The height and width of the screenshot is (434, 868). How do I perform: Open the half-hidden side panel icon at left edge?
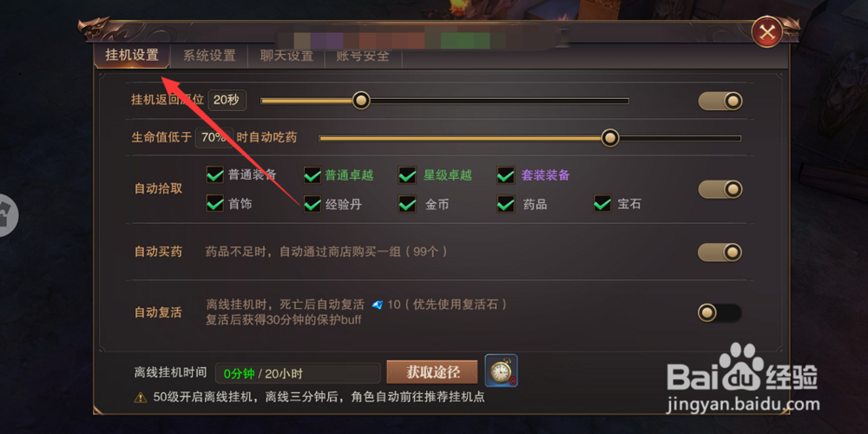tap(9, 216)
